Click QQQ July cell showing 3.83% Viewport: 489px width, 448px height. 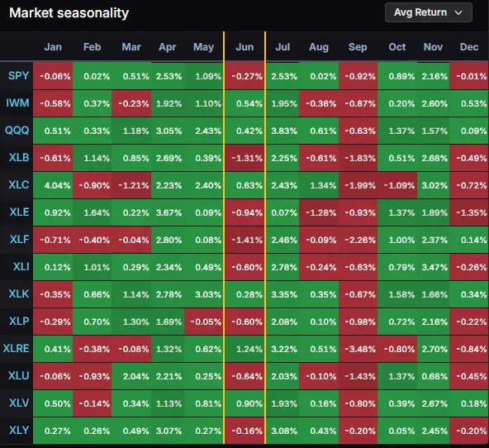point(282,131)
